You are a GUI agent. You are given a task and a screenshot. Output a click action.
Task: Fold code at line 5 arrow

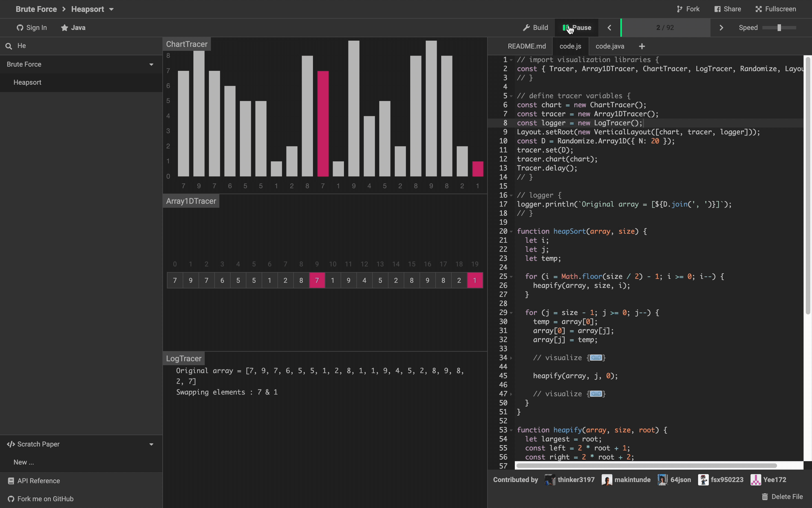pos(511,96)
